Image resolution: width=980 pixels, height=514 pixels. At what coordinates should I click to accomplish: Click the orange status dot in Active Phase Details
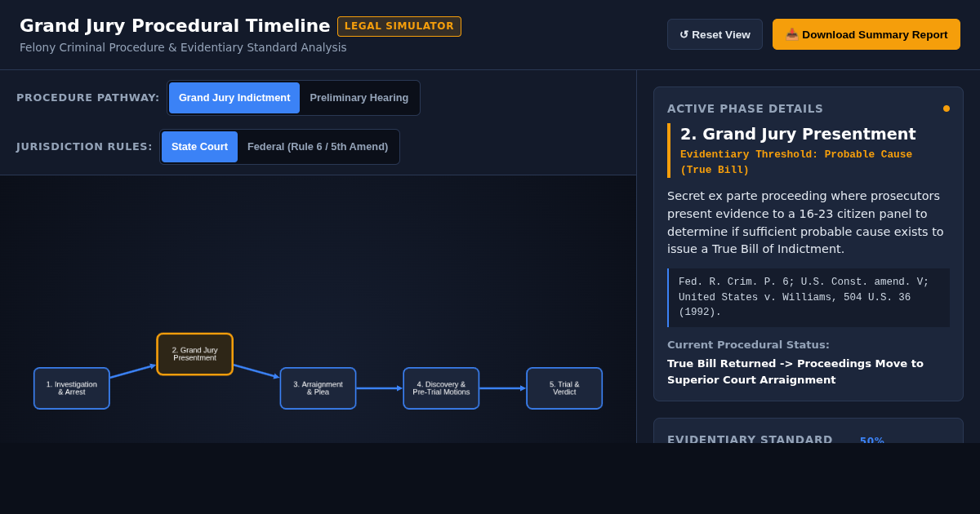(x=947, y=109)
